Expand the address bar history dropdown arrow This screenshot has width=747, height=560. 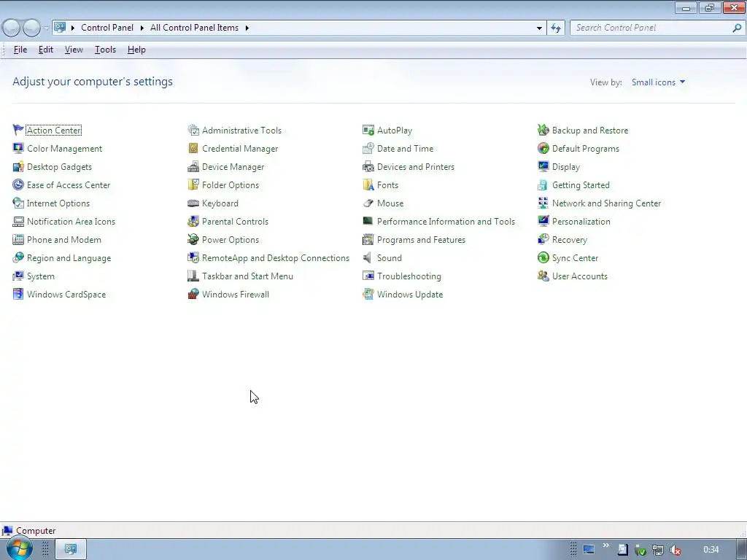539,28
